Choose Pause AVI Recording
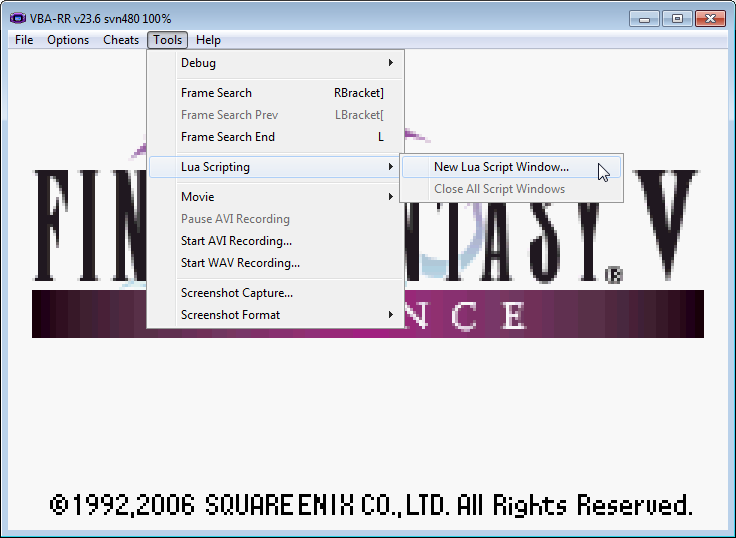Screen dimensions: 736x538 [276, 219]
